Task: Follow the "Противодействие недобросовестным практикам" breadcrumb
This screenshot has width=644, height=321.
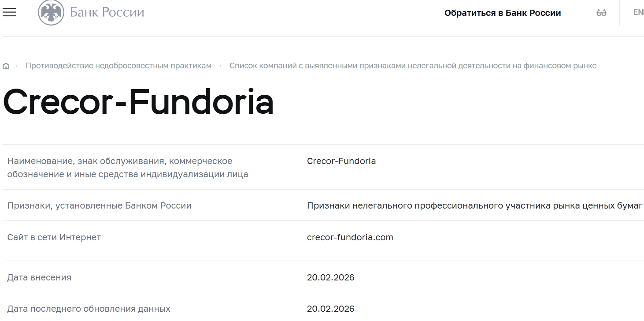Action: point(119,65)
